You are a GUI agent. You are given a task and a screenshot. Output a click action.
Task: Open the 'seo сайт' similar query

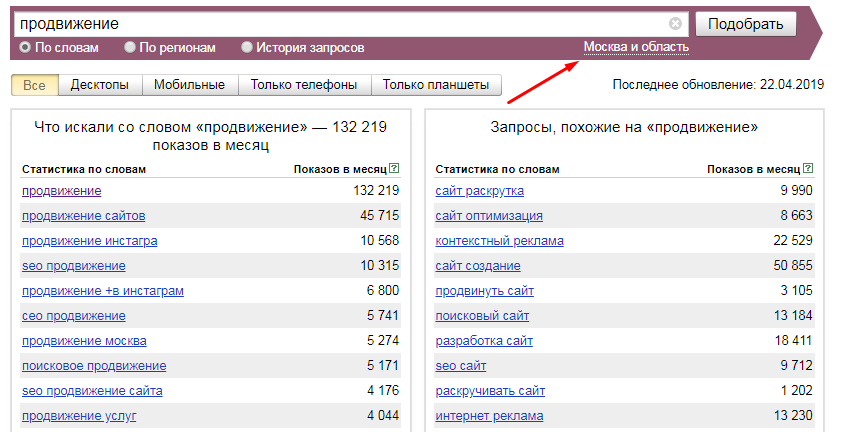pos(461,366)
